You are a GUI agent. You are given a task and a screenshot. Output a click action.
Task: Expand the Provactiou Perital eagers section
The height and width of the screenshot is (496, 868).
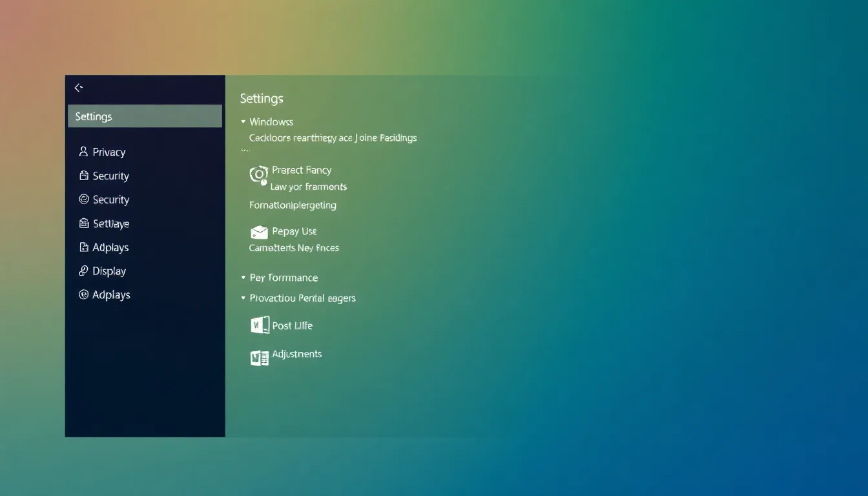pos(243,298)
